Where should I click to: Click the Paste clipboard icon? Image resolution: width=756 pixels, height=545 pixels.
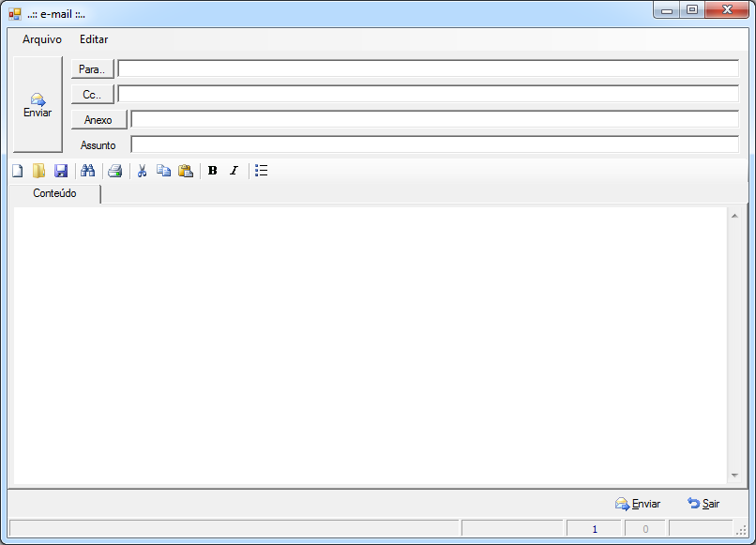tap(186, 171)
